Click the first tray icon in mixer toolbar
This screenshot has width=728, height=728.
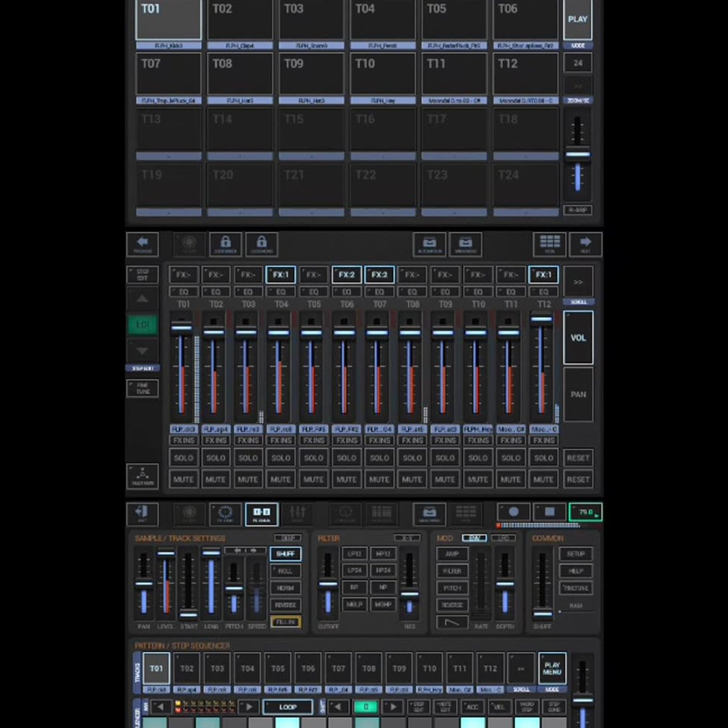pyautogui.click(x=430, y=244)
